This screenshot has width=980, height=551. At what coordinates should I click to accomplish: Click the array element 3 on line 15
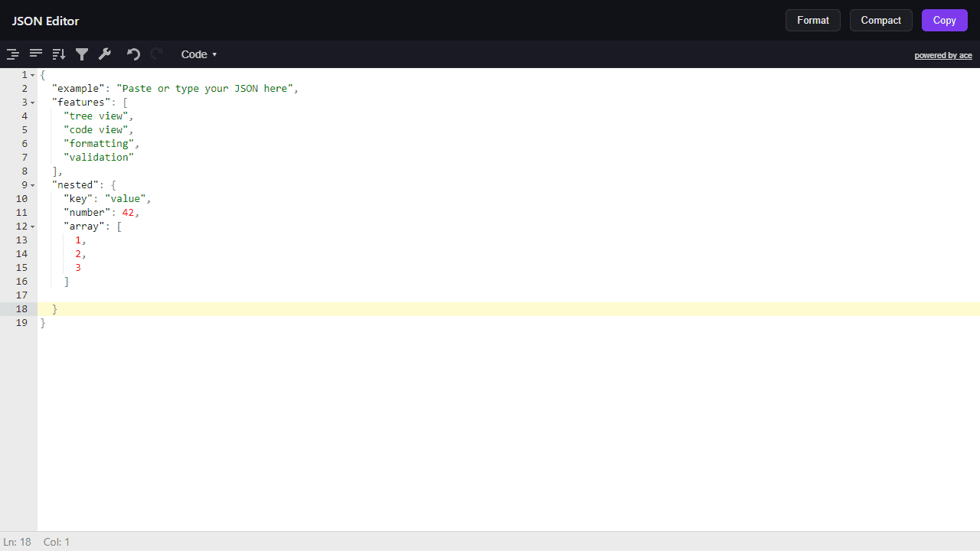point(78,268)
